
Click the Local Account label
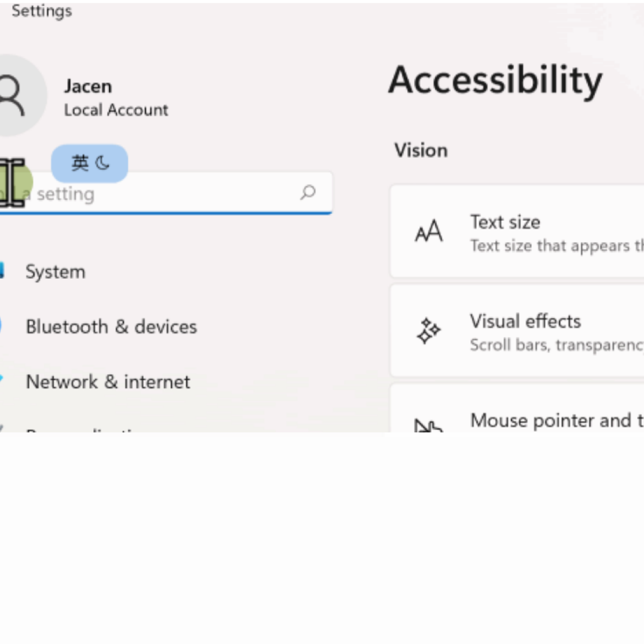pyautogui.click(x=116, y=110)
